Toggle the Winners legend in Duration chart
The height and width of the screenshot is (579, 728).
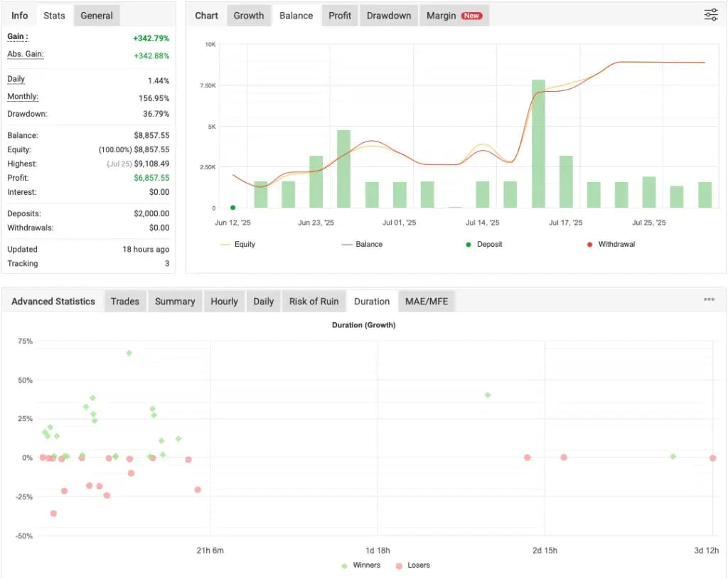pyautogui.click(x=361, y=565)
